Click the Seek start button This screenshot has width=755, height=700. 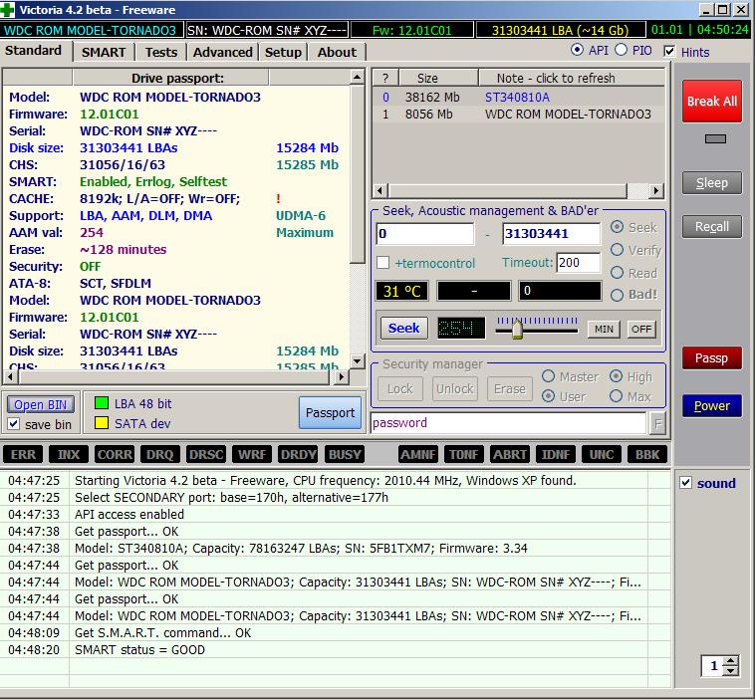404,329
